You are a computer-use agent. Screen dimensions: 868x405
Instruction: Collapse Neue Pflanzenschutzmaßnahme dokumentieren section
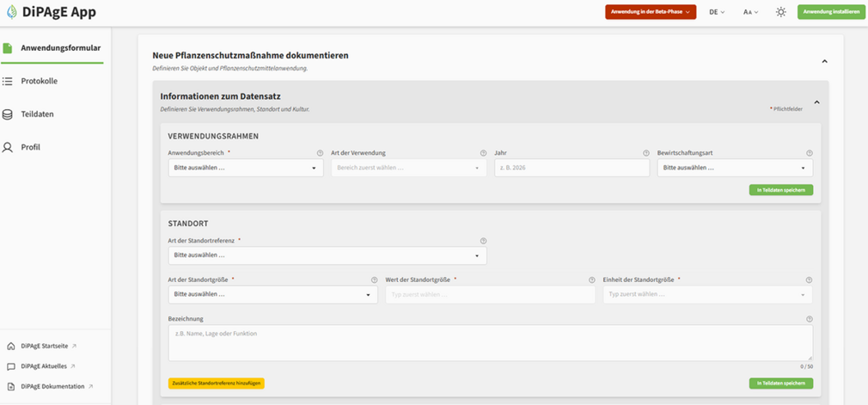[x=824, y=62]
